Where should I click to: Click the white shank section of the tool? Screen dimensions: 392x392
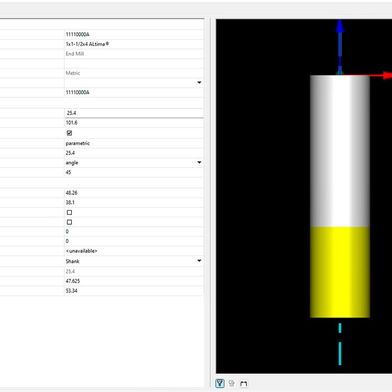340,151
